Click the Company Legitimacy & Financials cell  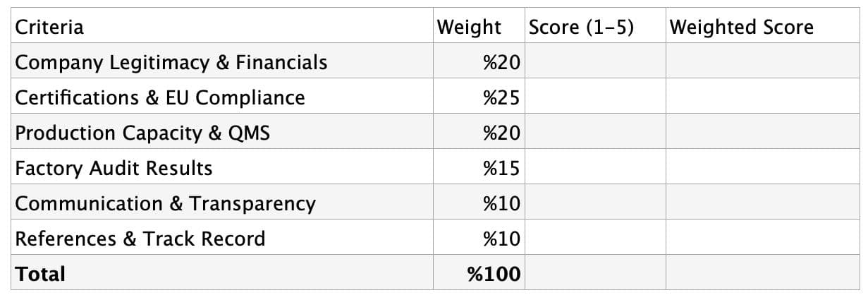coord(171,62)
